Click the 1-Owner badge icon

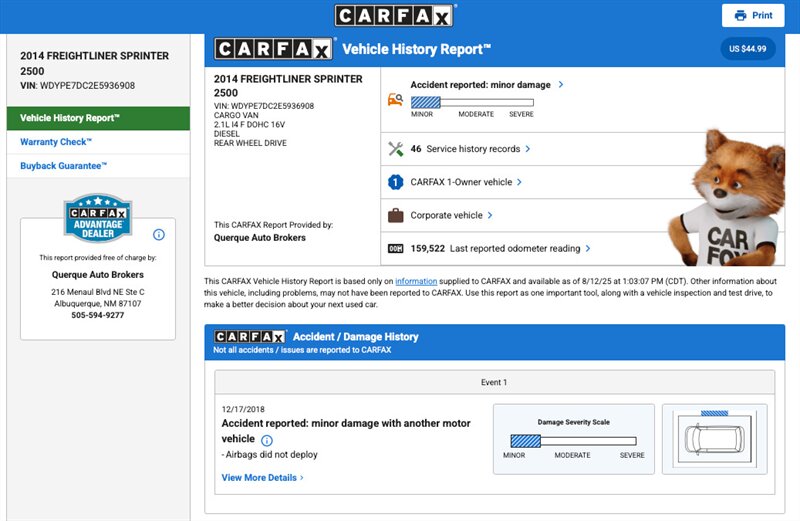coord(395,182)
